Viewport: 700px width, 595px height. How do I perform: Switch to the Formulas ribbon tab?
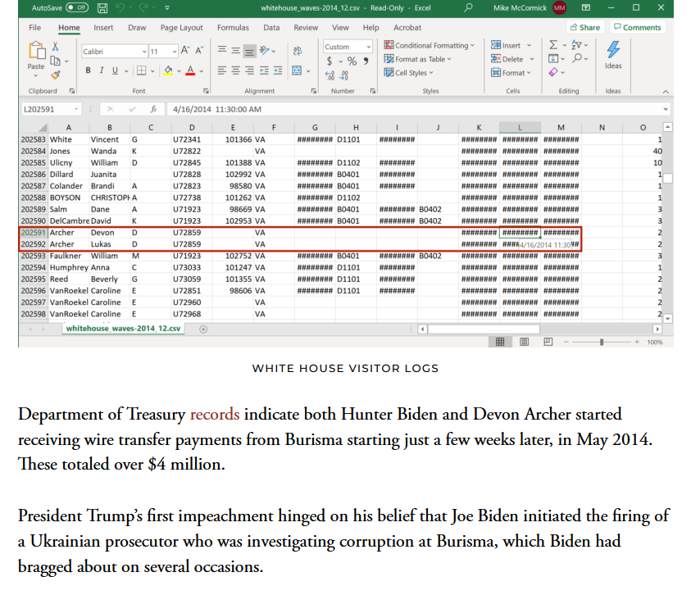click(x=233, y=28)
